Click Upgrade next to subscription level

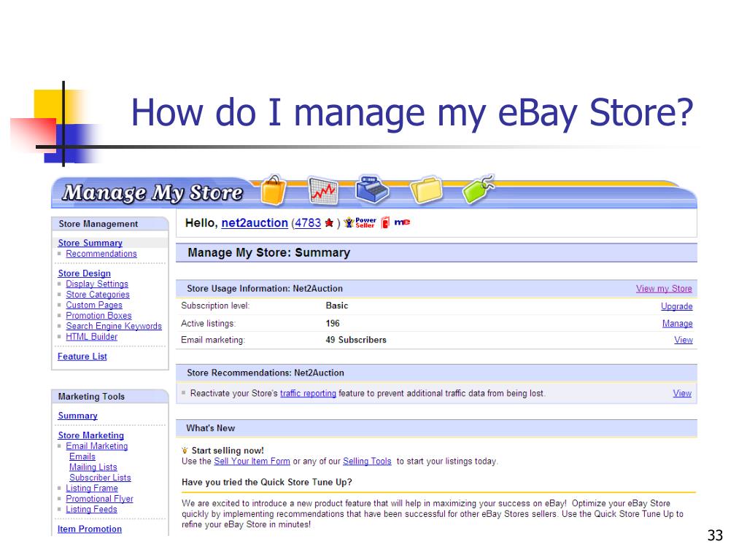676,306
